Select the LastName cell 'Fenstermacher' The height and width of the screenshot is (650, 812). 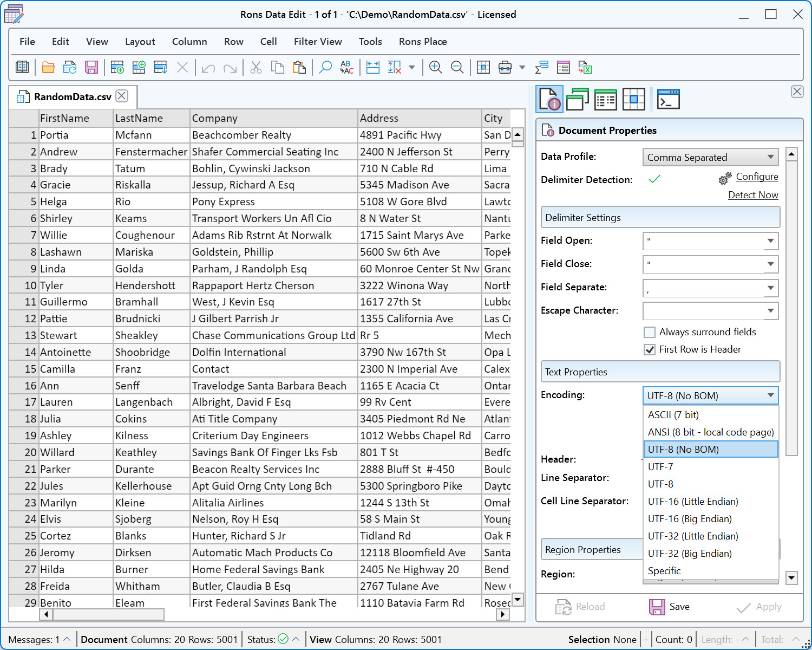pos(151,152)
